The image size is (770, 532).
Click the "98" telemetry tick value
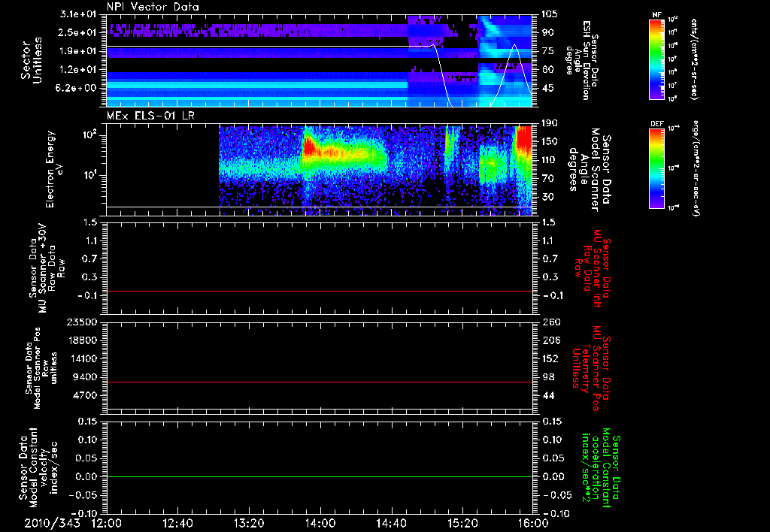[548, 377]
